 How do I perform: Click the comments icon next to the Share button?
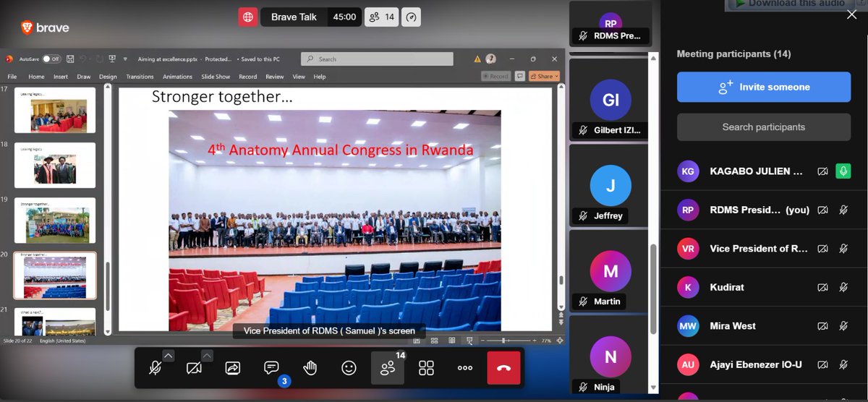coord(520,76)
